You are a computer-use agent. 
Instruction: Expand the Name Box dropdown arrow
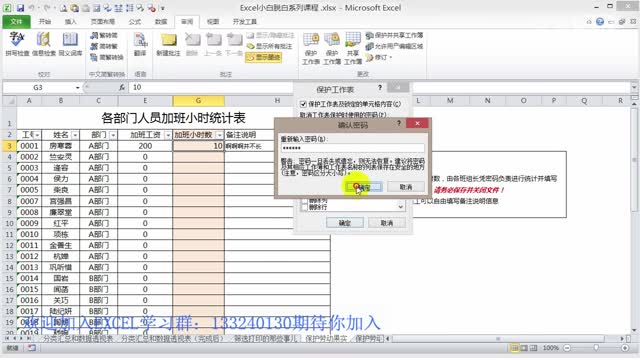pos(78,87)
